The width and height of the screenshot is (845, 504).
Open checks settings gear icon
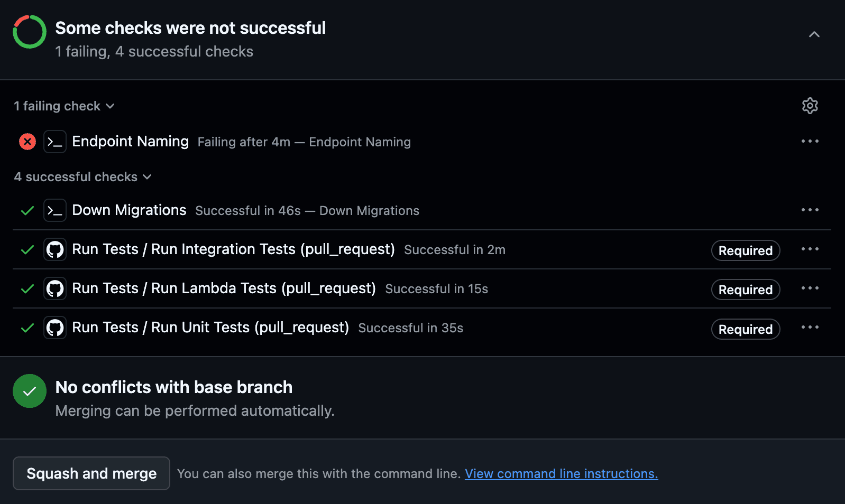(x=810, y=106)
